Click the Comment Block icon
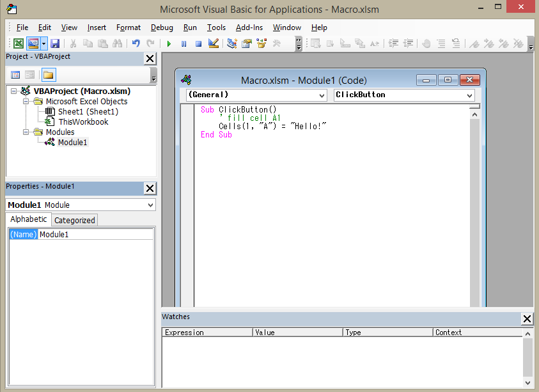This screenshot has width=539, height=392. (x=441, y=43)
